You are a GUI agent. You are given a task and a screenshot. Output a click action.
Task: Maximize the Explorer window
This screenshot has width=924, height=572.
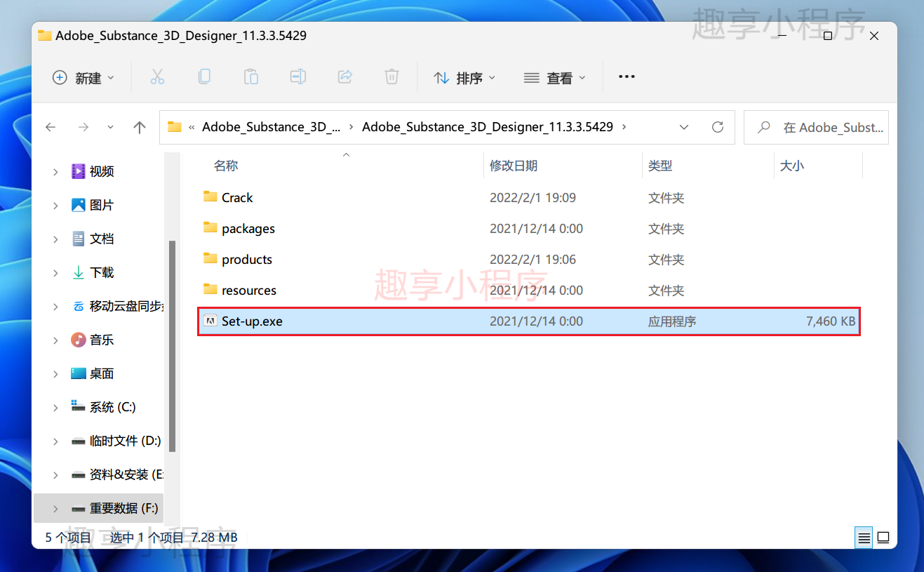point(828,35)
